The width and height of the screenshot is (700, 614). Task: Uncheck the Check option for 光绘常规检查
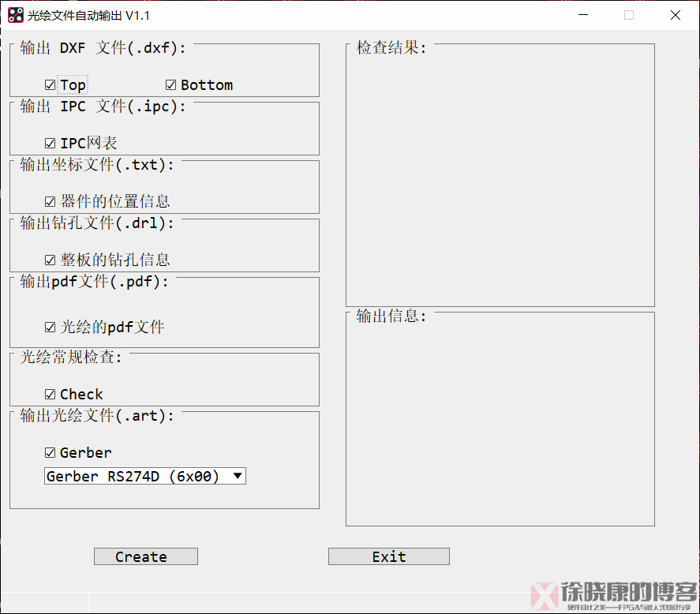click(x=51, y=395)
